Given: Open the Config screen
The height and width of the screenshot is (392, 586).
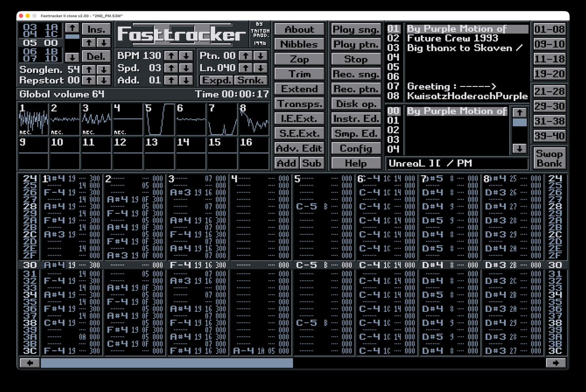Looking at the screenshot, I should point(356,148).
